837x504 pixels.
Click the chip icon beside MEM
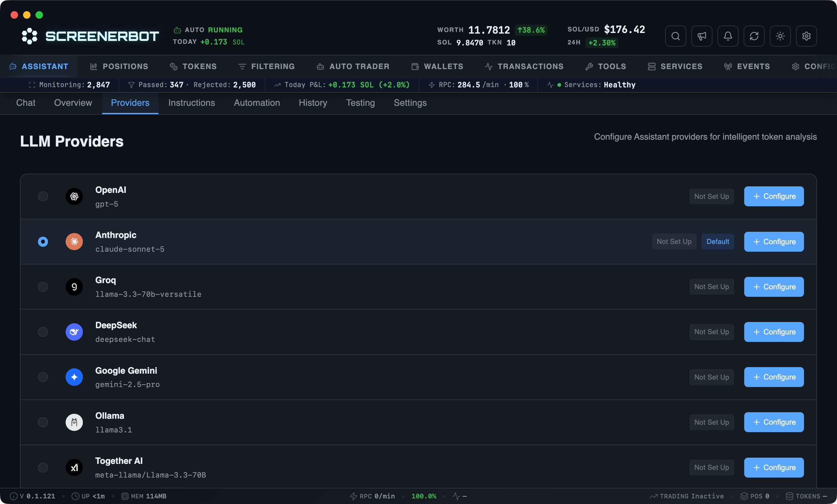pos(125,496)
